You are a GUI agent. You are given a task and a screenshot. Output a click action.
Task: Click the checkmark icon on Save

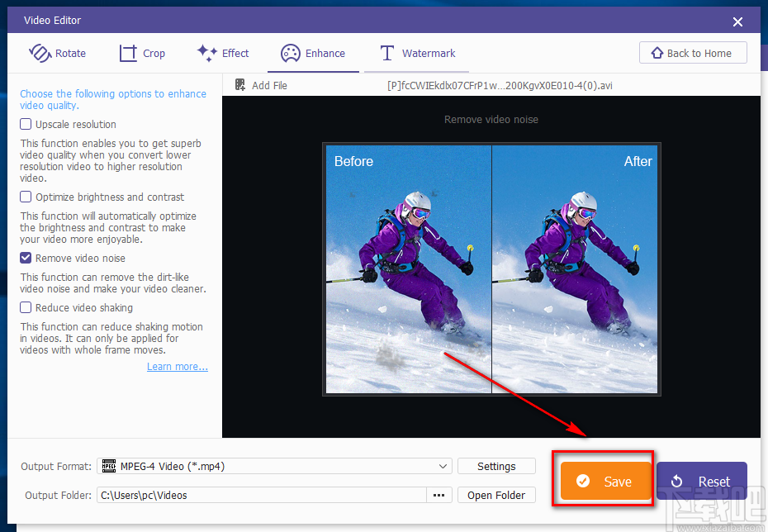point(583,481)
